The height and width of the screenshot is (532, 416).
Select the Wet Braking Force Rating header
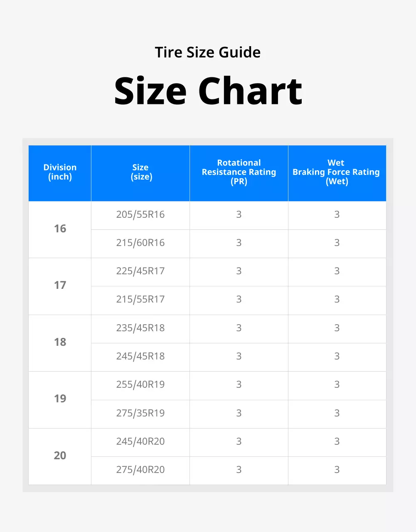(x=337, y=172)
